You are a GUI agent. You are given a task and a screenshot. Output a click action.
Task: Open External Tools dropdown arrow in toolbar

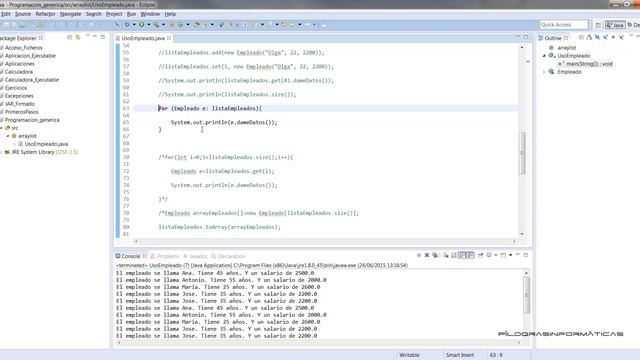163,24
